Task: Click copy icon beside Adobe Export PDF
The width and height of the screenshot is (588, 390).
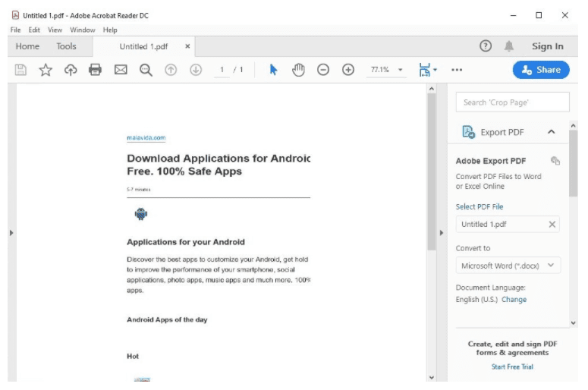Action: point(555,161)
